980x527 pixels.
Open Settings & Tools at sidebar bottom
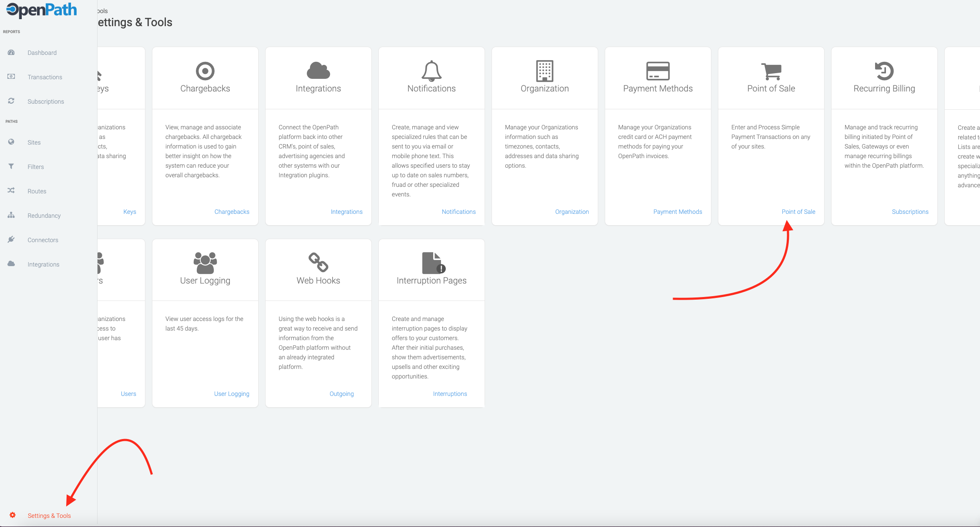pyautogui.click(x=49, y=516)
